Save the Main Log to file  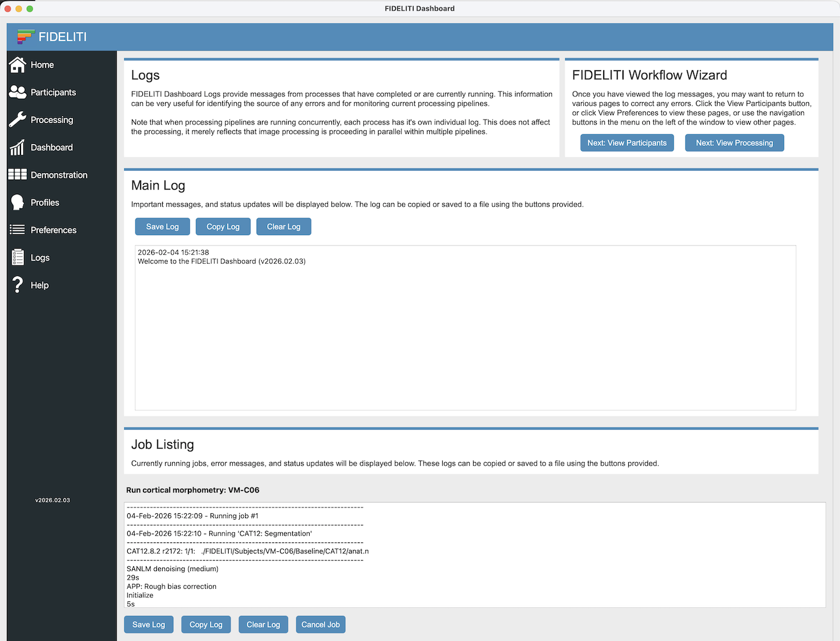pyautogui.click(x=162, y=227)
